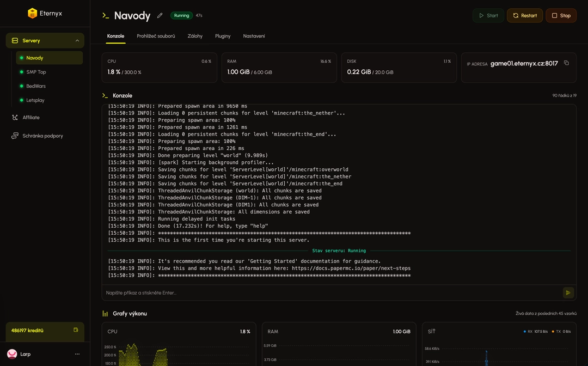Send the console command with arrow icon
This screenshot has width=588, height=366.
tap(568, 292)
